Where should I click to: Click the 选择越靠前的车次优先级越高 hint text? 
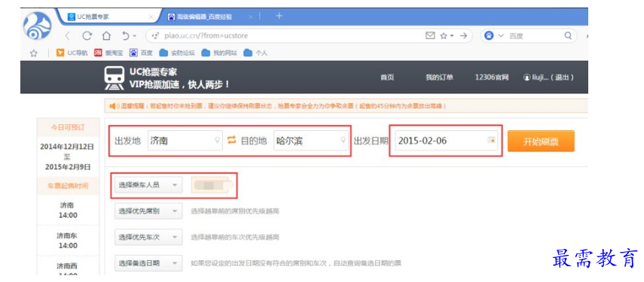click(x=235, y=238)
